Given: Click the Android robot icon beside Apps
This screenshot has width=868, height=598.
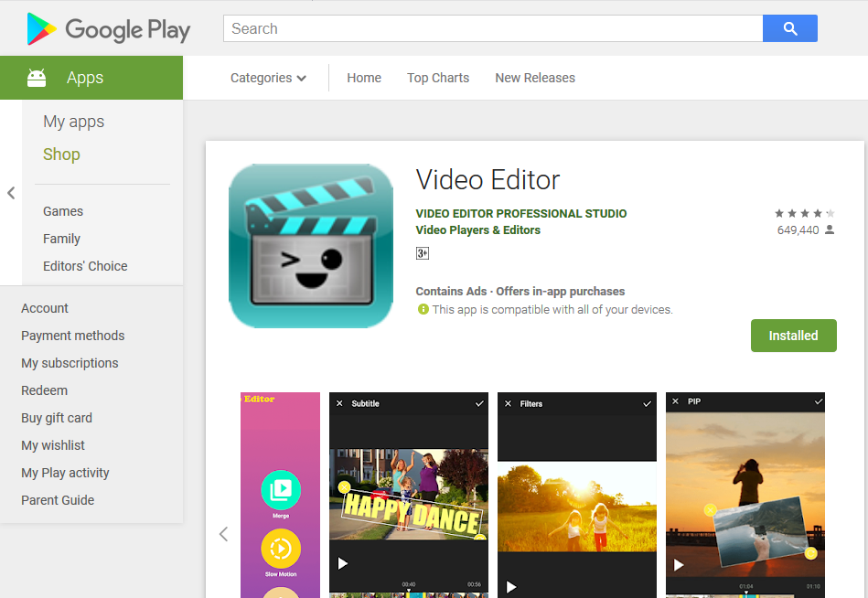Looking at the screenshot, I should tap(37, 78).
